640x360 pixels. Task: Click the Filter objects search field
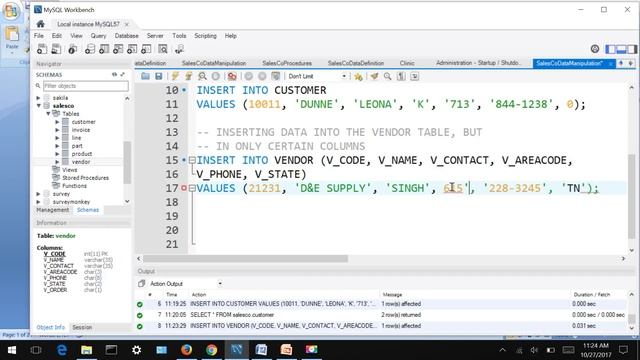pyautogui.click(x=85, y=86)
